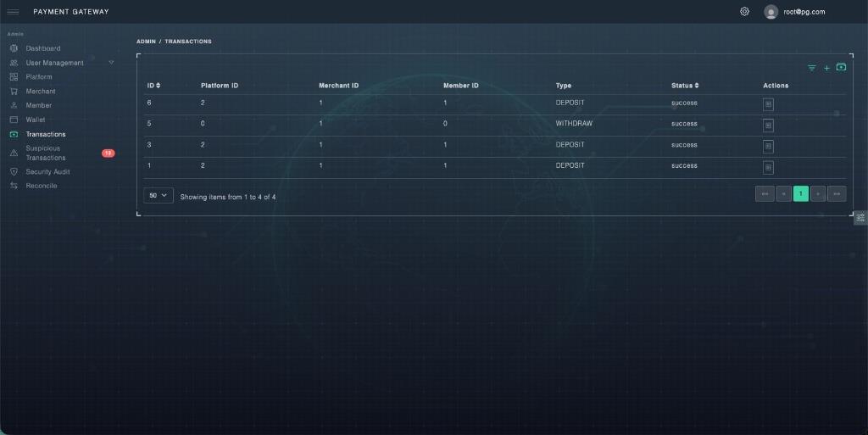Sort the table by Status column

click(x=685, y=86)
